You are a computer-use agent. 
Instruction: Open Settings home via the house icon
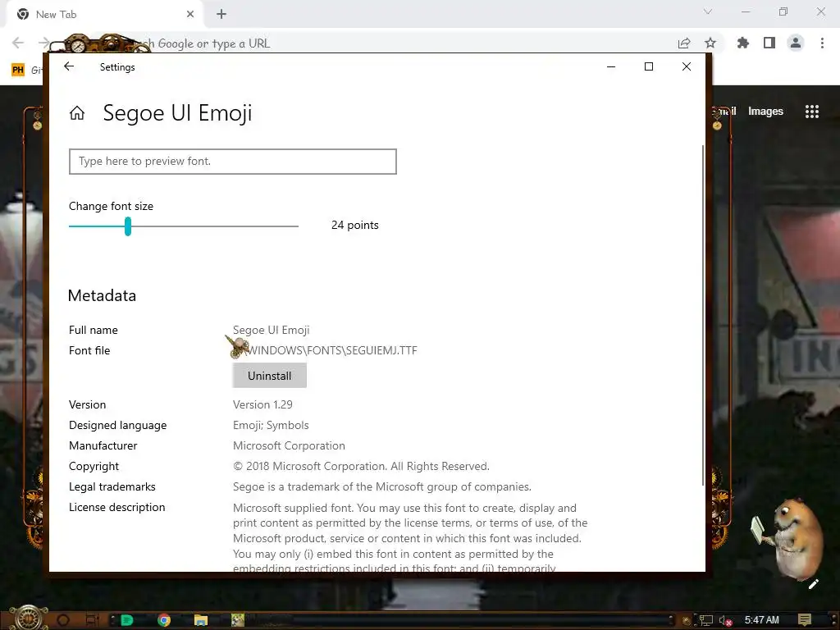pos(77,113)
